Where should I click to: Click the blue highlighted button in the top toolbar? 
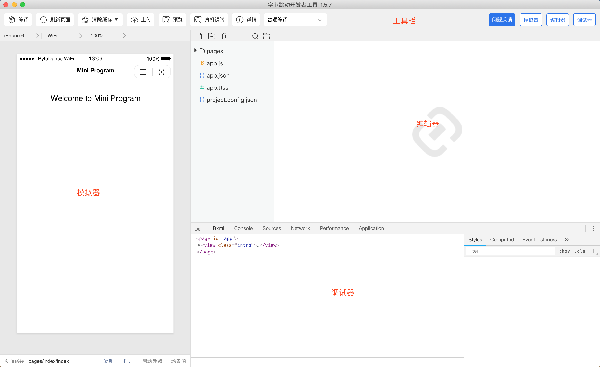502,20
